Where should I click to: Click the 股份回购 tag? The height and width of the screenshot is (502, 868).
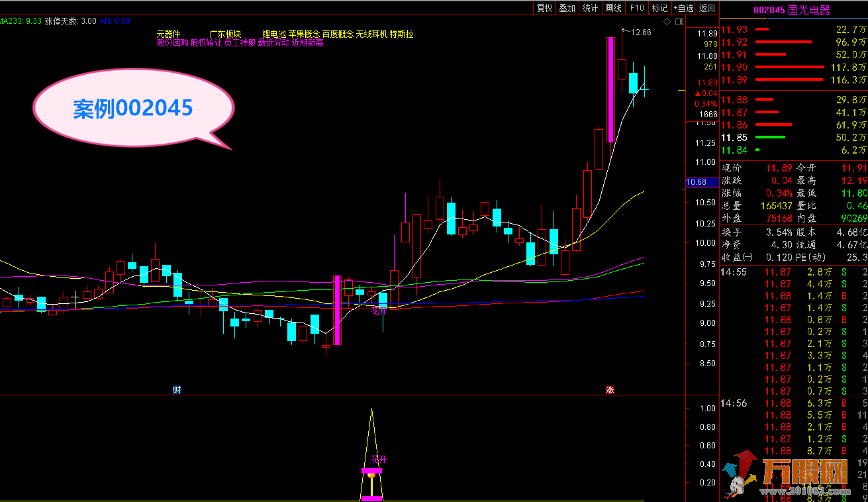tap(172, 43)
